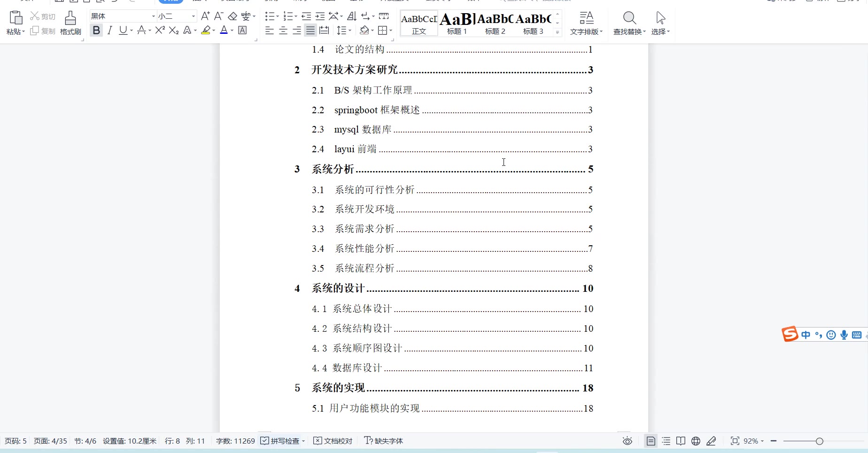
Task: Open the zoom percentage dropdown
Action: click(x=754, y=441)
